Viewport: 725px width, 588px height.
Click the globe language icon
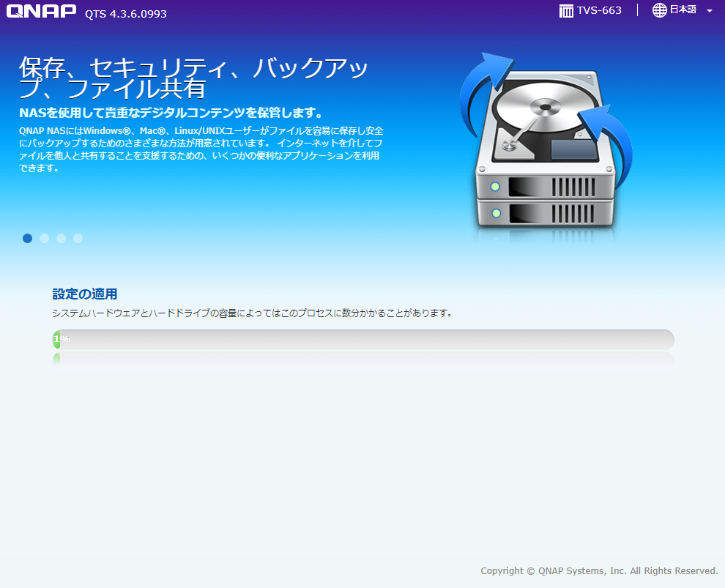[x=659, y=10]
